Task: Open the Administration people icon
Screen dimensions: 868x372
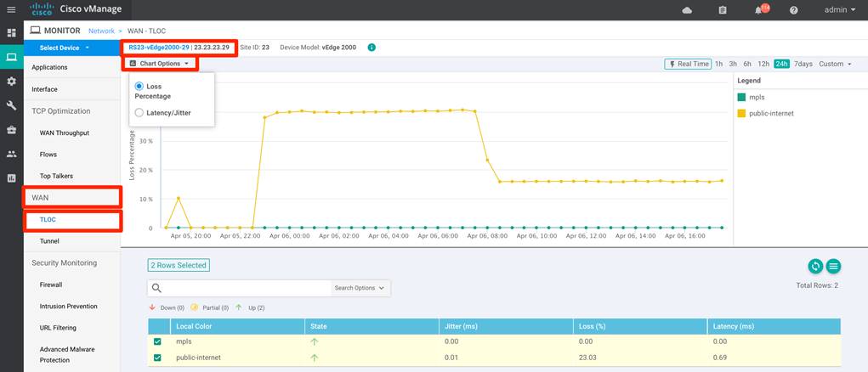Action: (11, 154)
